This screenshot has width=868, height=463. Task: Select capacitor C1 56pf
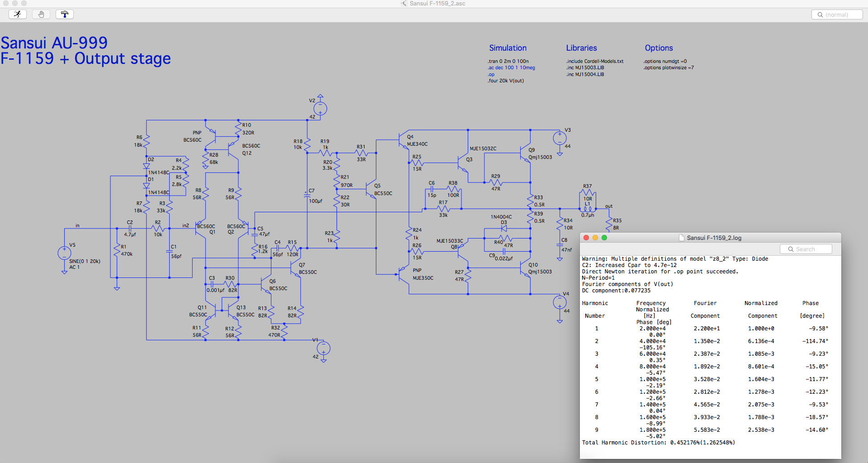click(170, 250)
